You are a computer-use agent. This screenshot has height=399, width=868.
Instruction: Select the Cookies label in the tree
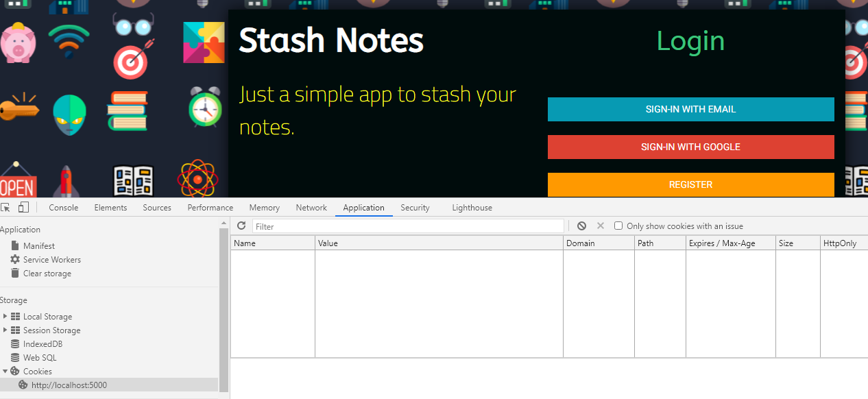37,372
